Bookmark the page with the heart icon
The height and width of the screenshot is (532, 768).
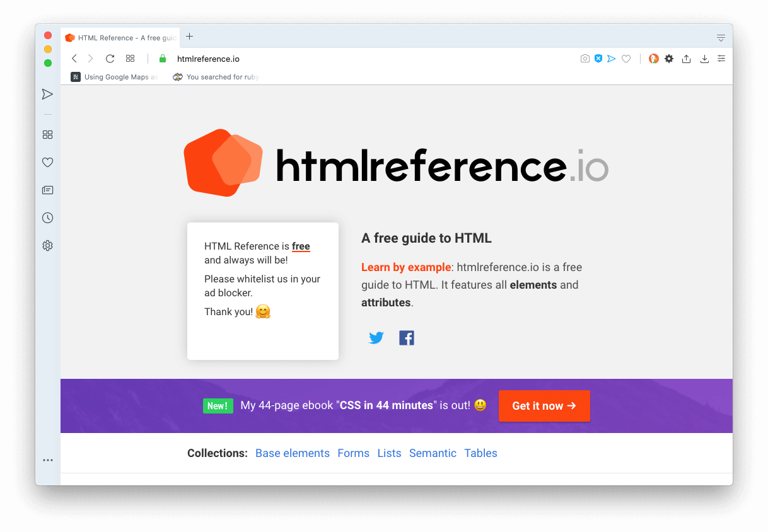point(626,58)
